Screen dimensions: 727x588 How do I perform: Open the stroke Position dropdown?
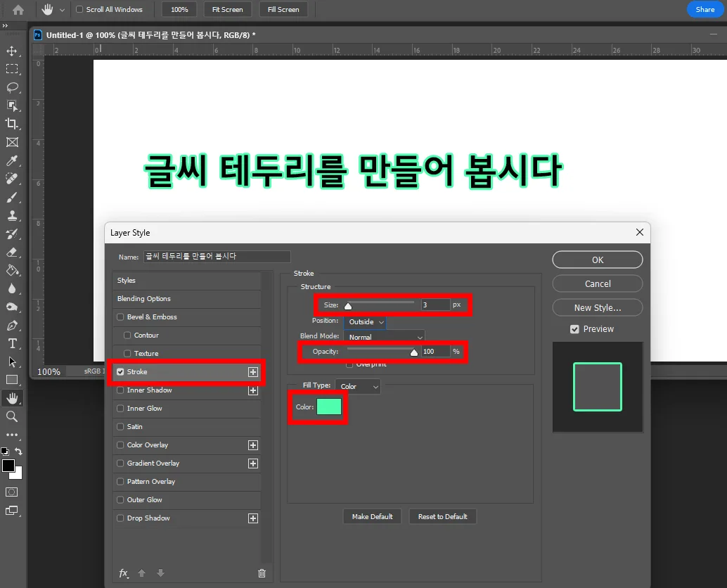364,321
